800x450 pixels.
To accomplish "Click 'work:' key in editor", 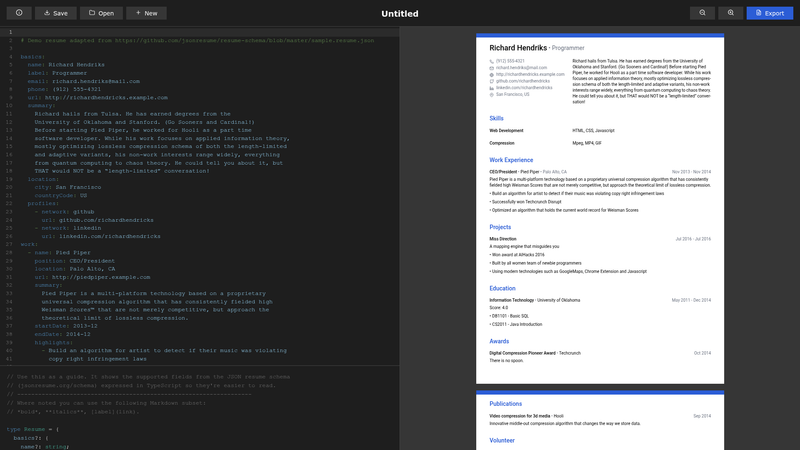I will tap(29, 244).
